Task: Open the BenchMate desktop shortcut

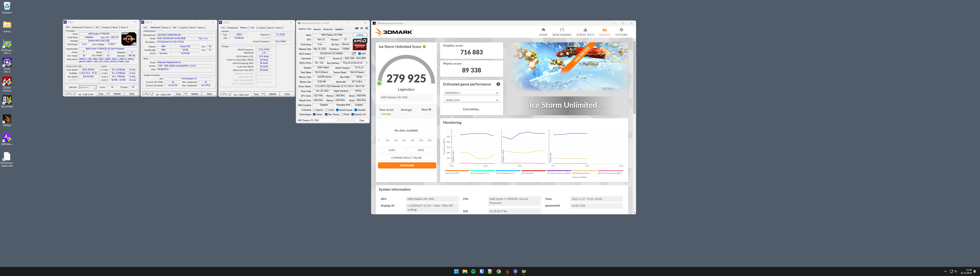Action: pos(7,102)
